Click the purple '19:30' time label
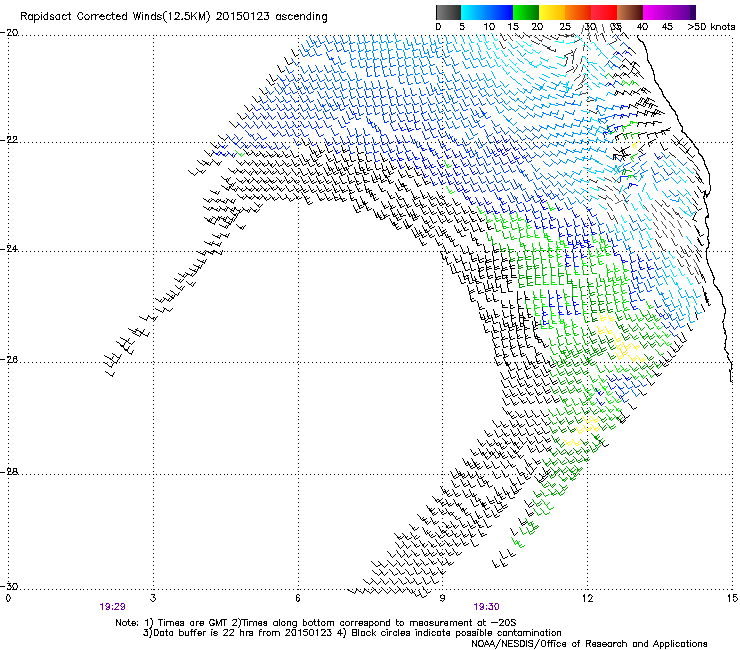Image resolution: width=740 pixels, height=650 pixels. 486,607
